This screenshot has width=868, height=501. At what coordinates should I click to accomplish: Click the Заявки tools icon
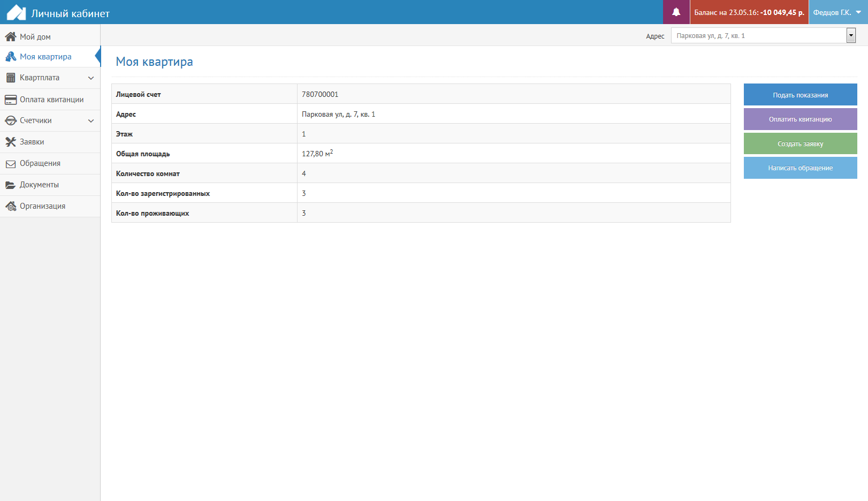[11, 142]
